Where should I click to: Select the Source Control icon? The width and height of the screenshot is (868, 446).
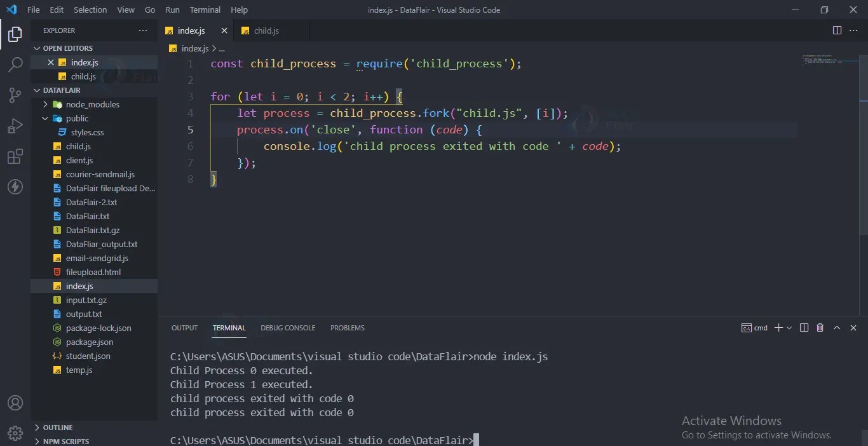point(15,95)
